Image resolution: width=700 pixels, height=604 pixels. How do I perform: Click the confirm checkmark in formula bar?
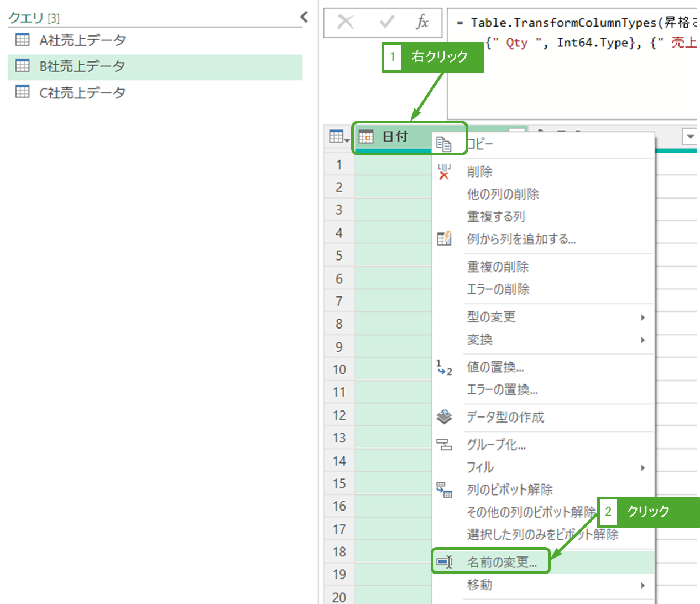coord(387,22)
